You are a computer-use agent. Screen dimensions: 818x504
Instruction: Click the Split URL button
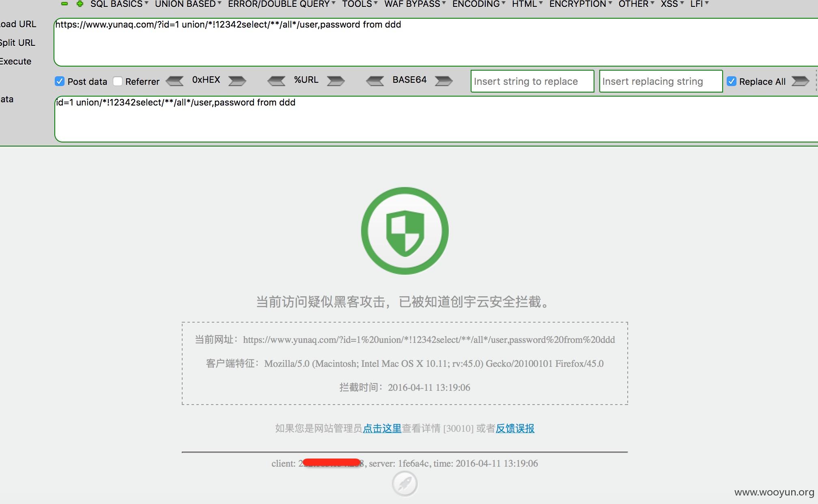pyautogui.click(x=17, y=43)
